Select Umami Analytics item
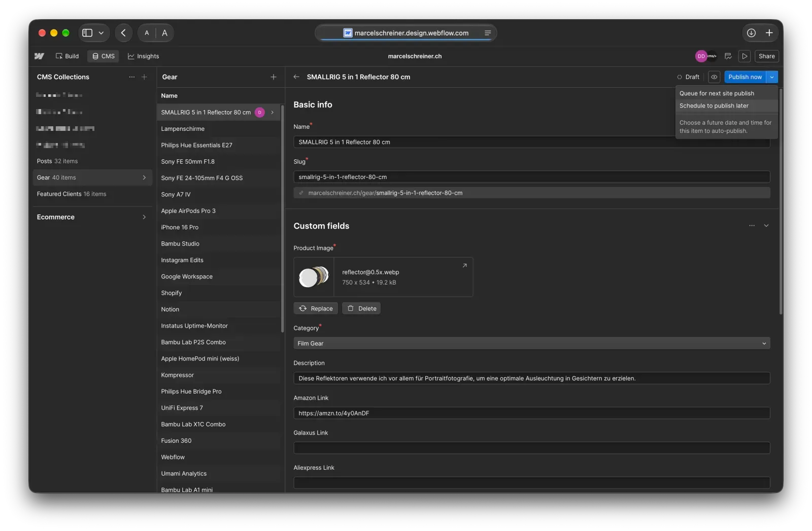 click(x=218, y=474)
